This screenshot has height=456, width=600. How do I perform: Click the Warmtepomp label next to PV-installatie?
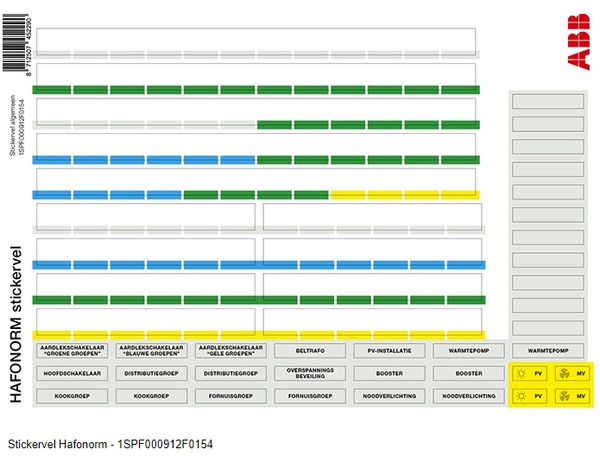click(469, 350)
